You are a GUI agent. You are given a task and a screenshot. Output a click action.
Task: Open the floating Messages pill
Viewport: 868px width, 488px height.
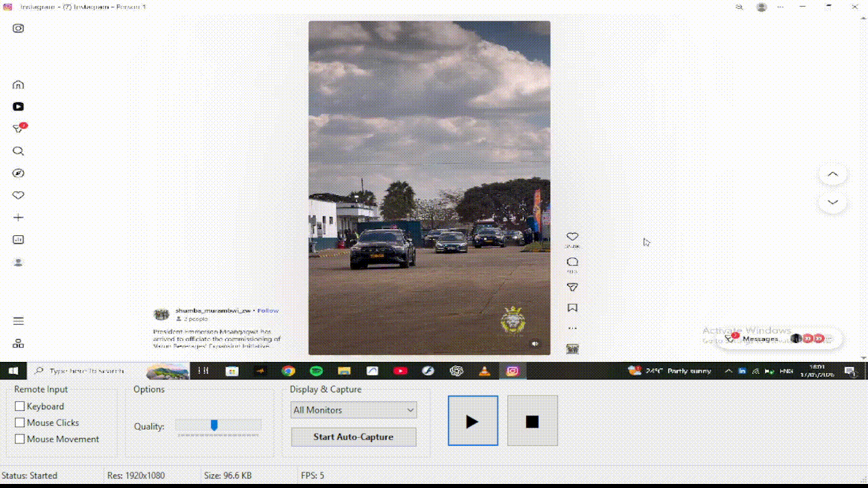[780, 338]
